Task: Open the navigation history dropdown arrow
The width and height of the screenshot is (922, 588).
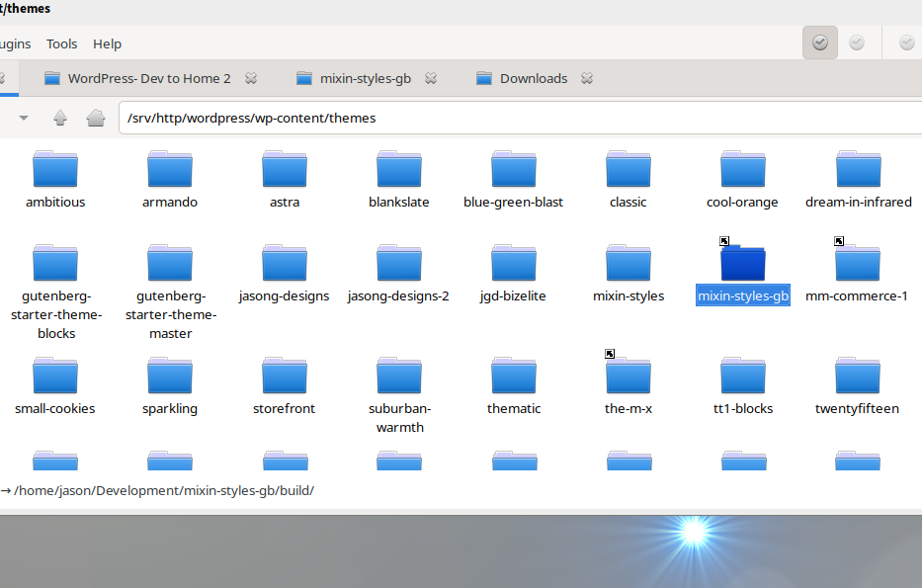Action: [x=24, y=118]
